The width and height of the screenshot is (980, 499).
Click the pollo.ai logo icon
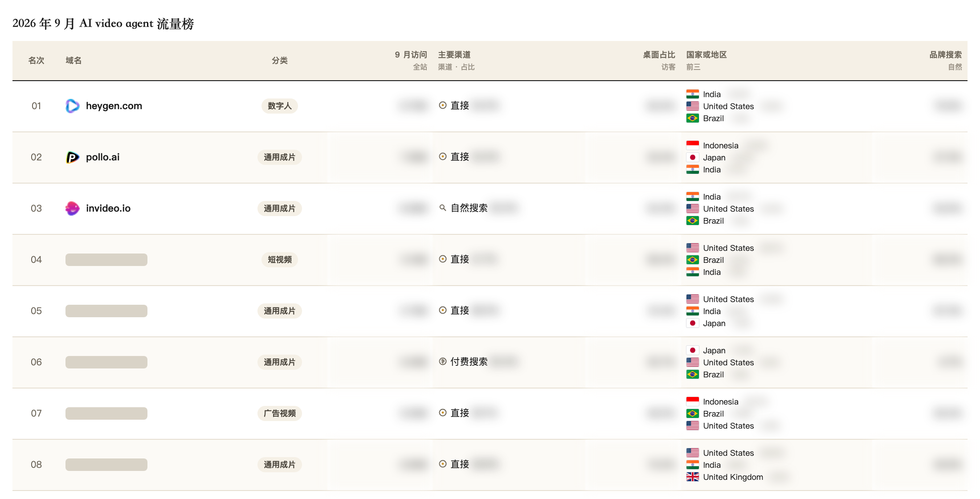pyautogui.click(x=73, y=157)
